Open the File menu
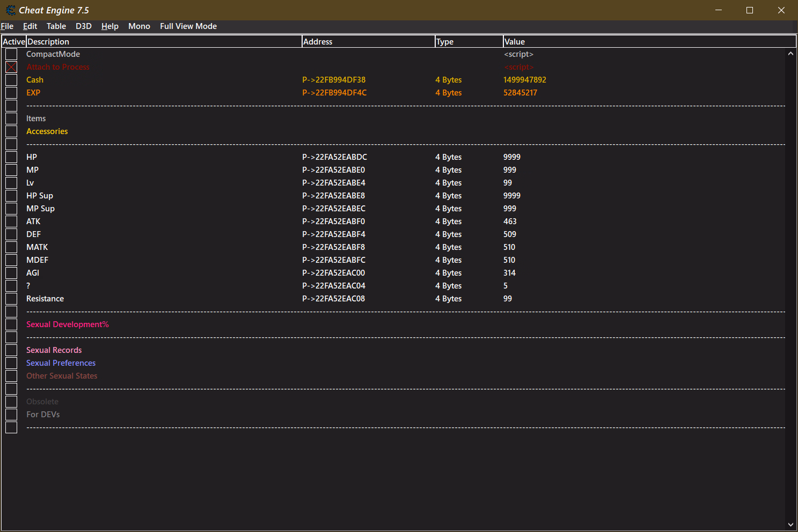This screenshot has width=798, height=532. [7, 26]
